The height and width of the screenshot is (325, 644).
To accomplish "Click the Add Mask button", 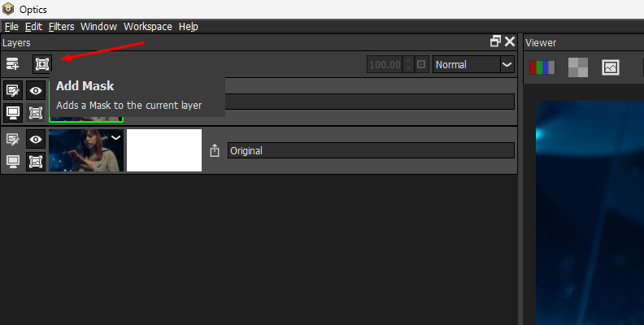I will (x=41, y=63).
